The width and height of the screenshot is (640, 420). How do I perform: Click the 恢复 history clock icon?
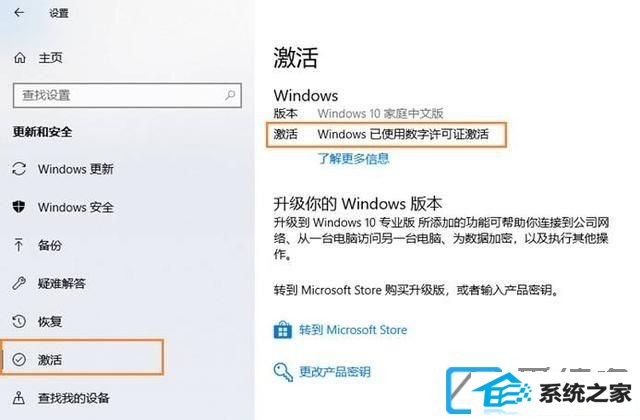(x=19, y=321)
